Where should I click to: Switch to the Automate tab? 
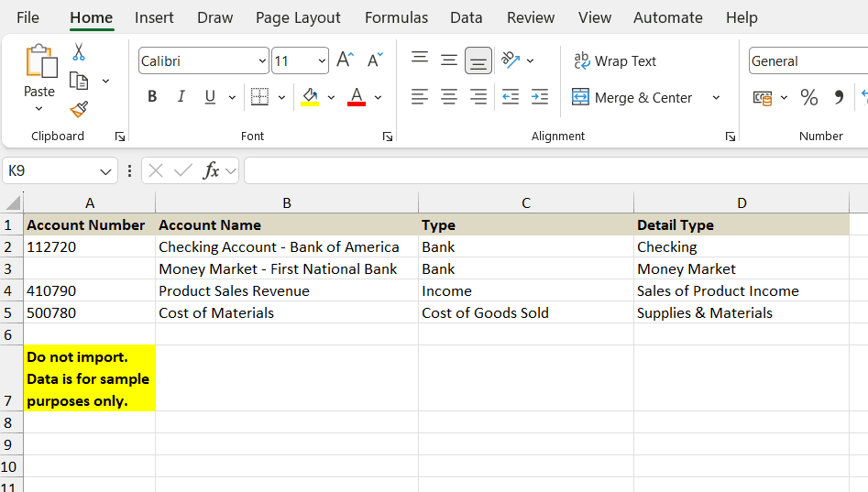point(667,17)
